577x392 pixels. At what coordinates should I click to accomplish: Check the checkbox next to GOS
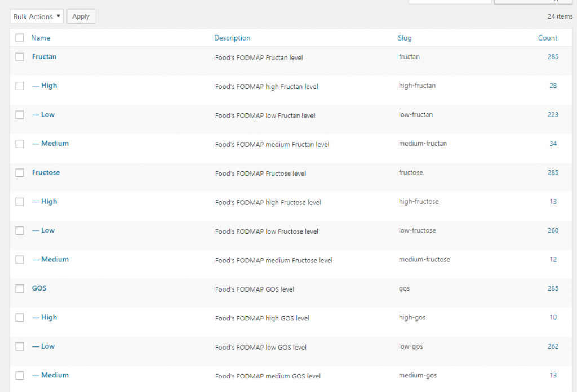(19, 288)
